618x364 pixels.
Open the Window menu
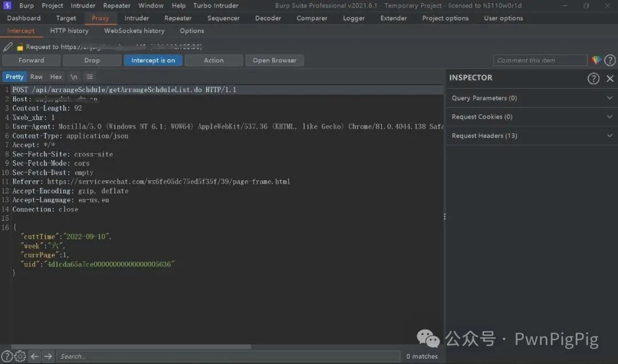pyautogui.click(x=151, y=6)
